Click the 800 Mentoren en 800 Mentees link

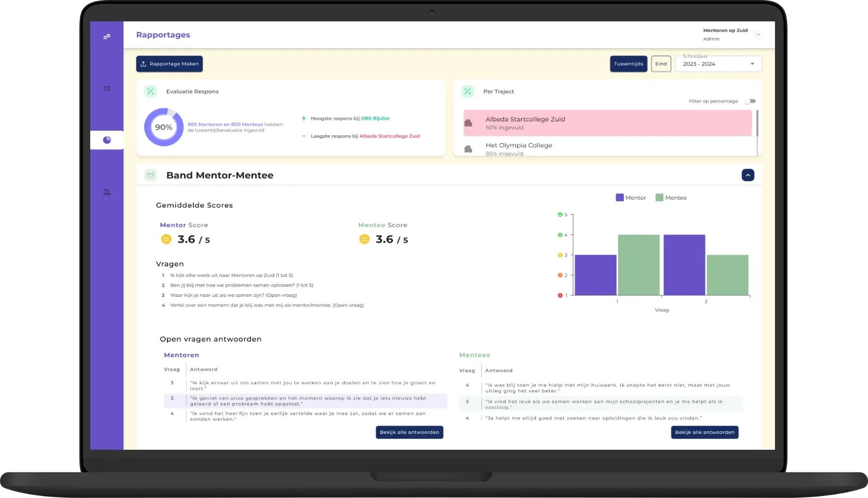tap(225, 124)
